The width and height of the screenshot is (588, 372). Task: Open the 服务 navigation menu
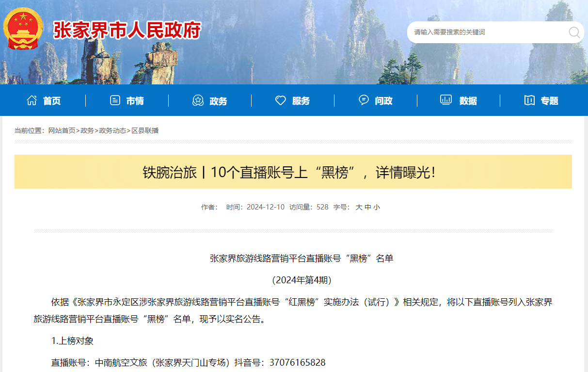[x=301, y=100]
